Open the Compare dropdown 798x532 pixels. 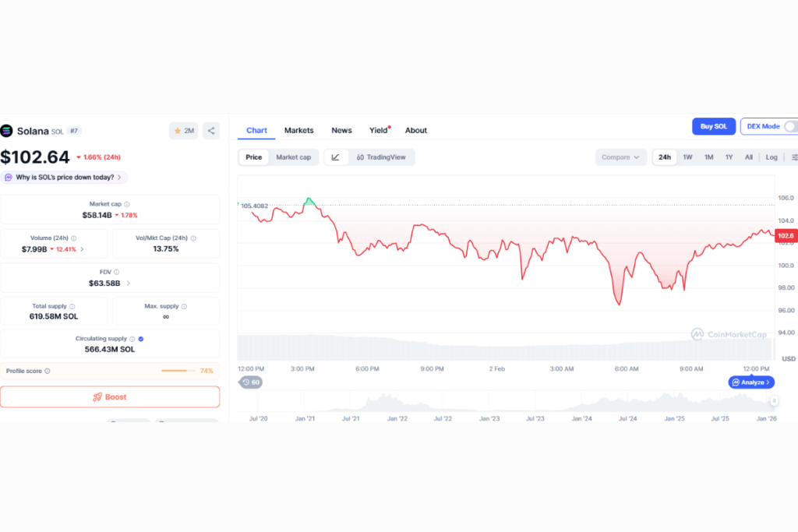pyautogui.click(x=620, y=157)
